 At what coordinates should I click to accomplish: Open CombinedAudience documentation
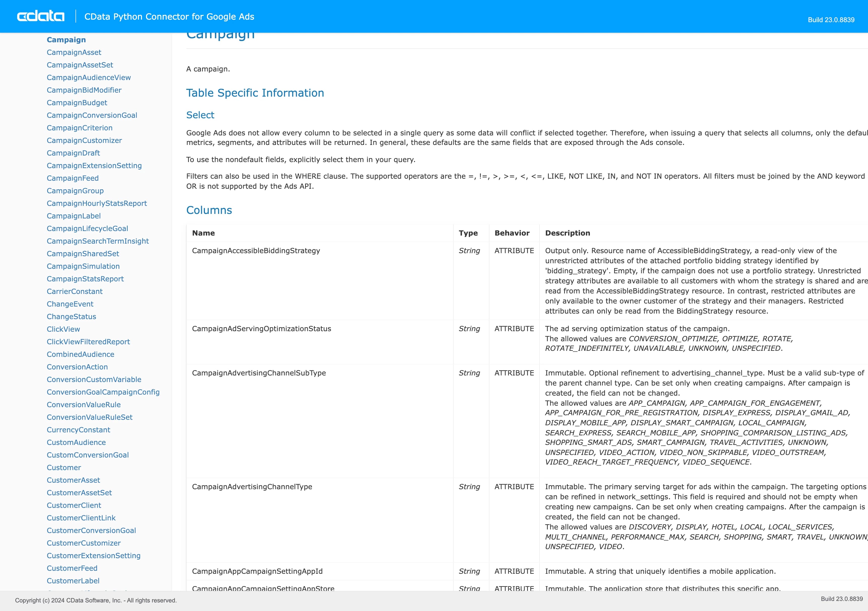pos(81,354)
